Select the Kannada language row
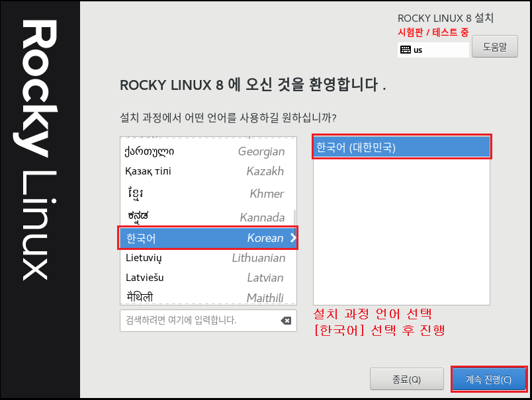532x400 pixels. [208, 217]
